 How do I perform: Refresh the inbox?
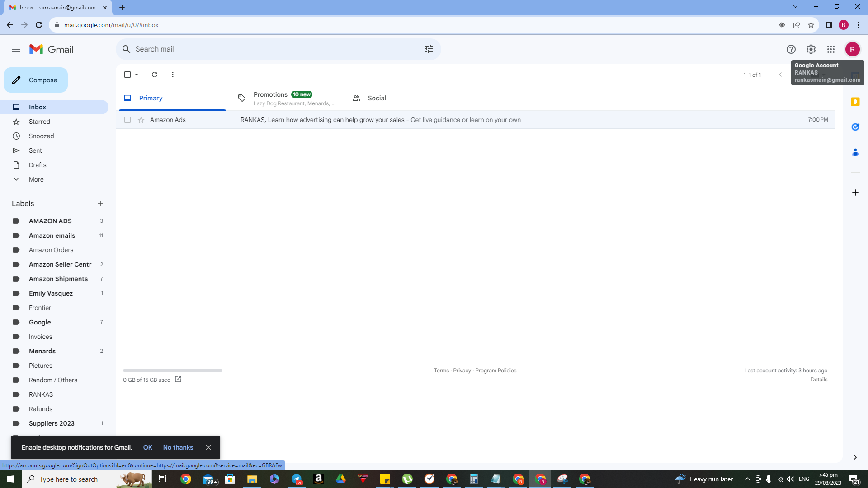pos(155,75)
